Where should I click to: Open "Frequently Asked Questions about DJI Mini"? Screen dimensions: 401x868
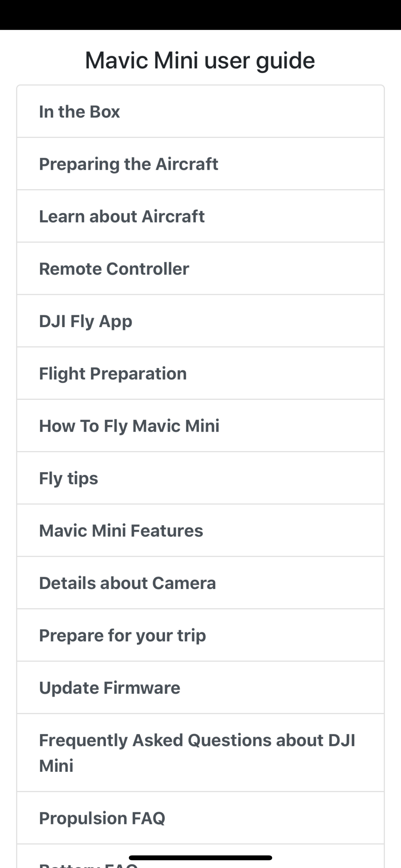coord(200,752)
